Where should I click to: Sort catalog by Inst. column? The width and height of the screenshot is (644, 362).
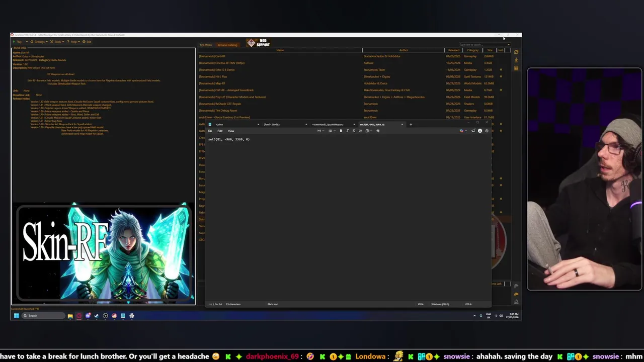pos(501,50)
